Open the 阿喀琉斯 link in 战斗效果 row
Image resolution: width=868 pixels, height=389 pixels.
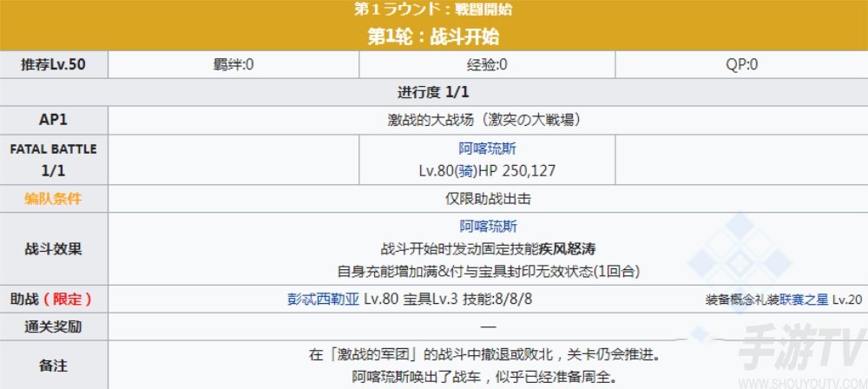coord(488,226)
